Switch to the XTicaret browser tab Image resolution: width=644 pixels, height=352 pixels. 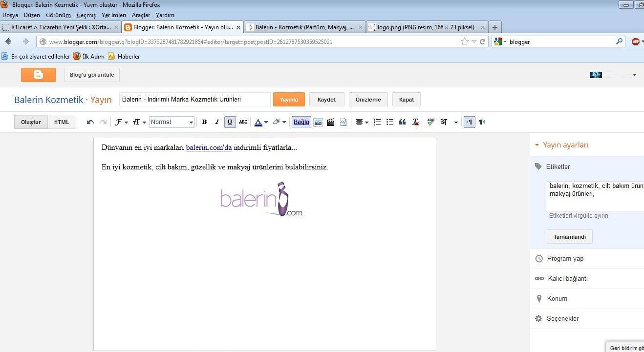click(61, 27)
